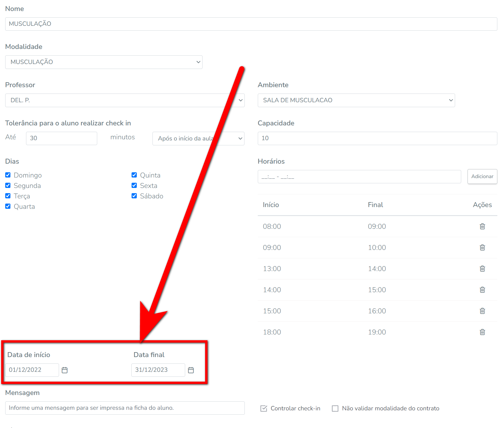Enable Não validar modalidade do contrato

pos(335,408)
